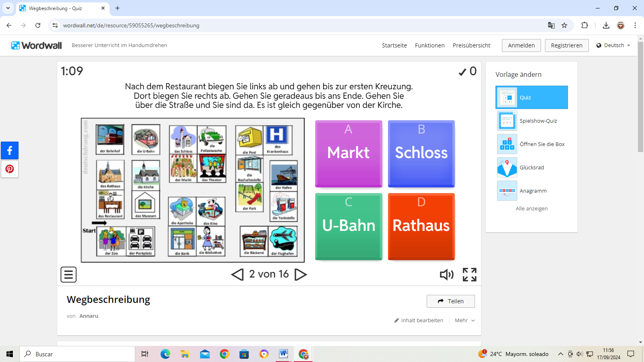This screenshot has width=644, height=362.
Task: Select the Quiz template
Action: pyautogui.click(x=532, y=97)
